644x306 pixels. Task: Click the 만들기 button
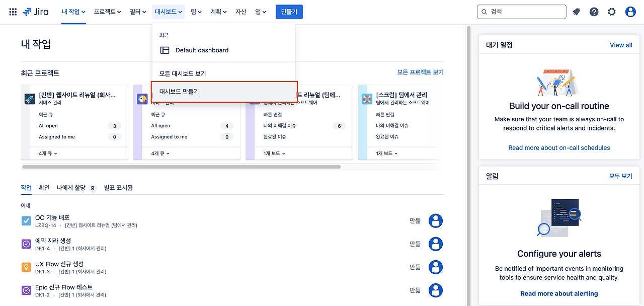[x=289, y=11]
